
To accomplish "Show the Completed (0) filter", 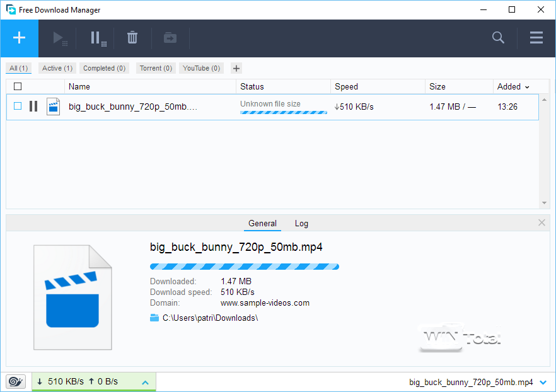I will pyautogui.click(x=104, y=68).
